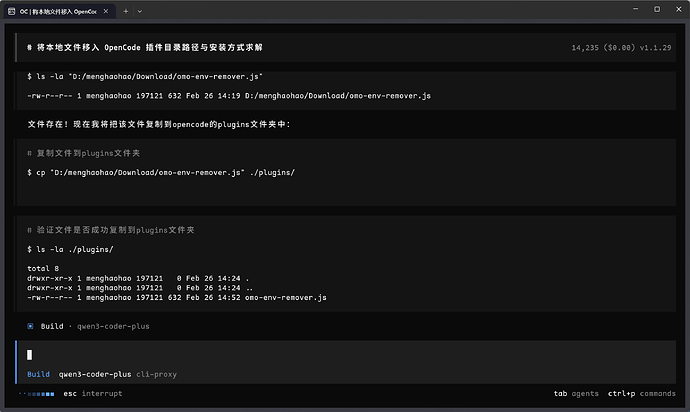Viewport: 690px width, 412px height.
Task: Click the ls -la omo-env-remover.js command line
Action: [x=145, y=77]
